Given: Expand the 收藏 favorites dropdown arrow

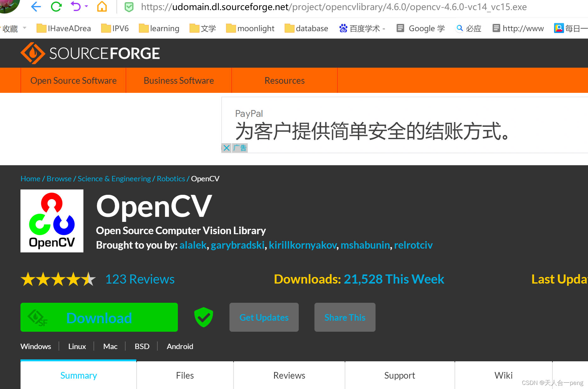Looking at the screenshot, I should 25,28.
